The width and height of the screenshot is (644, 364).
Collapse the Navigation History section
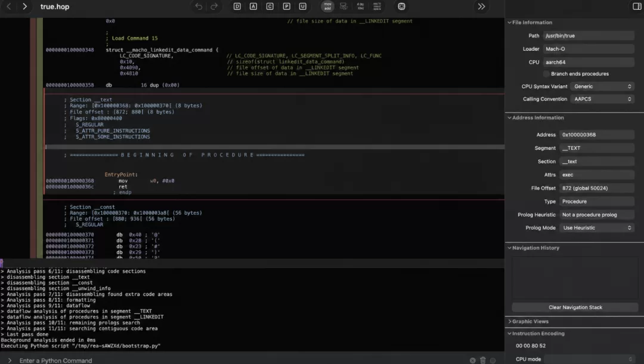click(510, 248)
